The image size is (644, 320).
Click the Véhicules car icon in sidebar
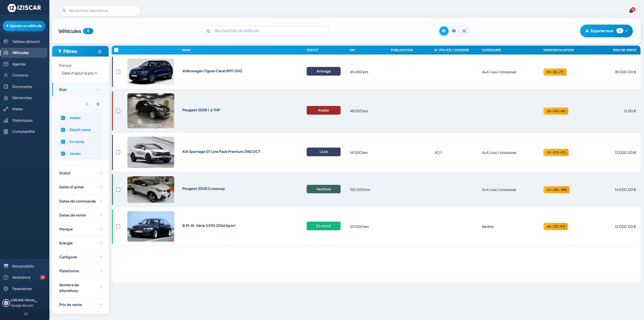tap(6, 53)
